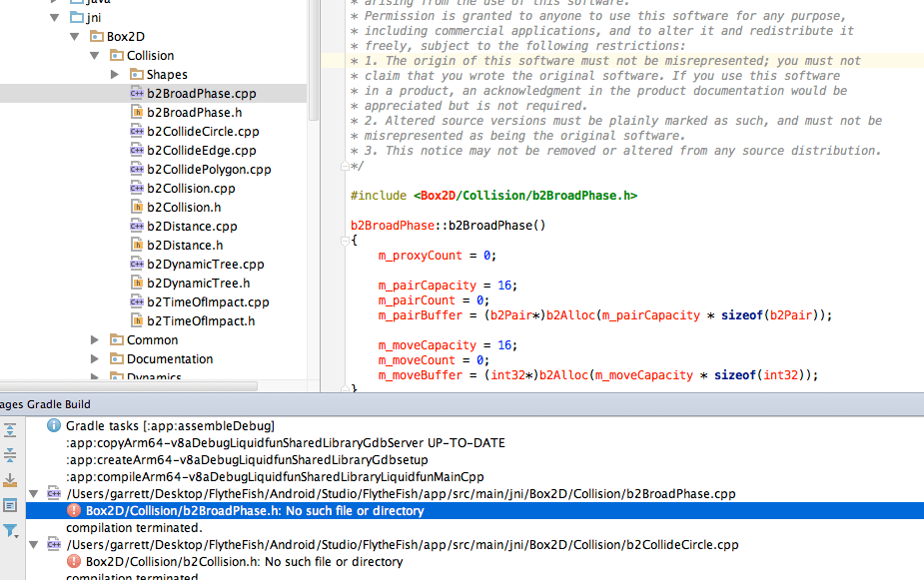Select Gradle tasks [:app:assembleDebug] row
Image resolution: width=924 pixels, height=580 pixels.
click(170, 425)
